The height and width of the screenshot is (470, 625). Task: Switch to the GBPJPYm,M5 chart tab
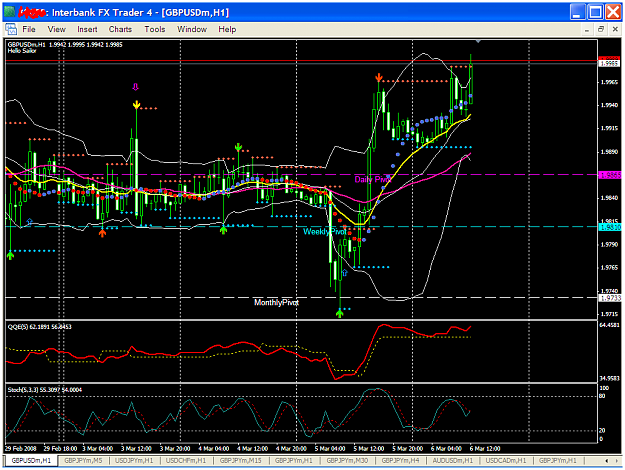pos(83,460)
